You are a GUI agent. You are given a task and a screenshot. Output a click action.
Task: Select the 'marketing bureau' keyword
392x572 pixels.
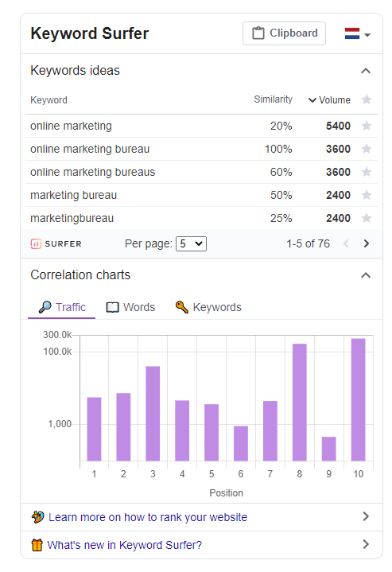74,195
